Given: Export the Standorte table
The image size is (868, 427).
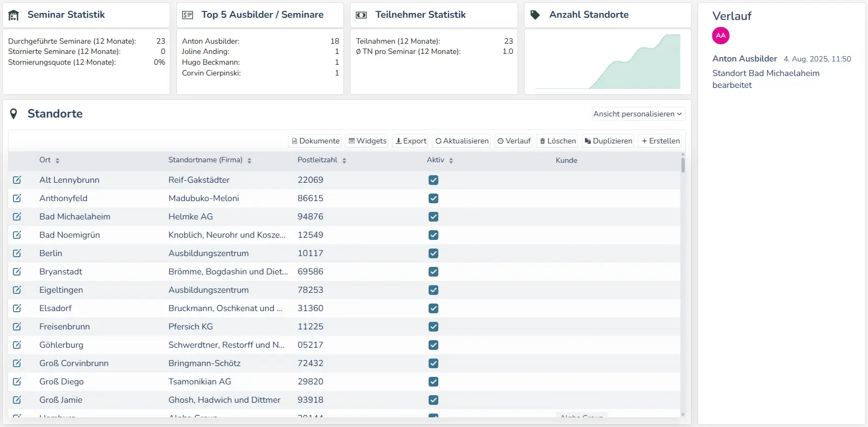Looking at the screenshot, I should coord(411,141).
